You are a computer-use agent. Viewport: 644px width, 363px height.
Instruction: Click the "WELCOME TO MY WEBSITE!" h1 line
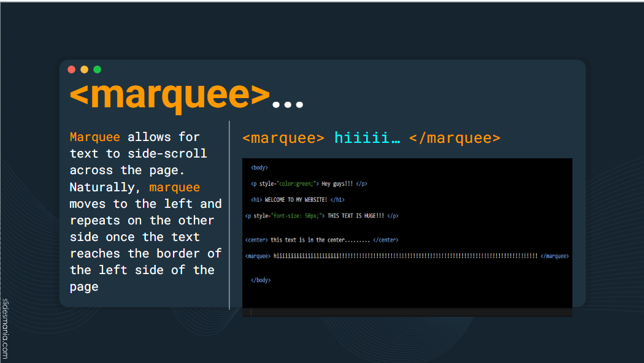tap(297, 199)
